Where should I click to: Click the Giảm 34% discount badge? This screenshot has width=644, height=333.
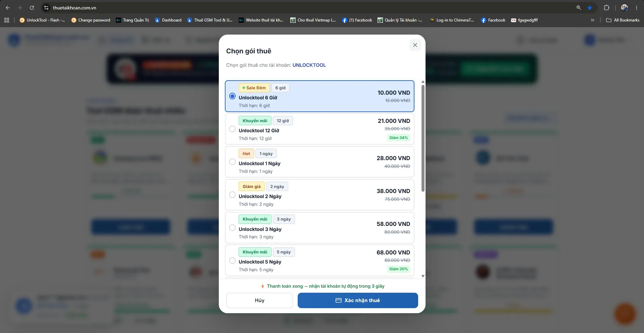coord(399,138)
